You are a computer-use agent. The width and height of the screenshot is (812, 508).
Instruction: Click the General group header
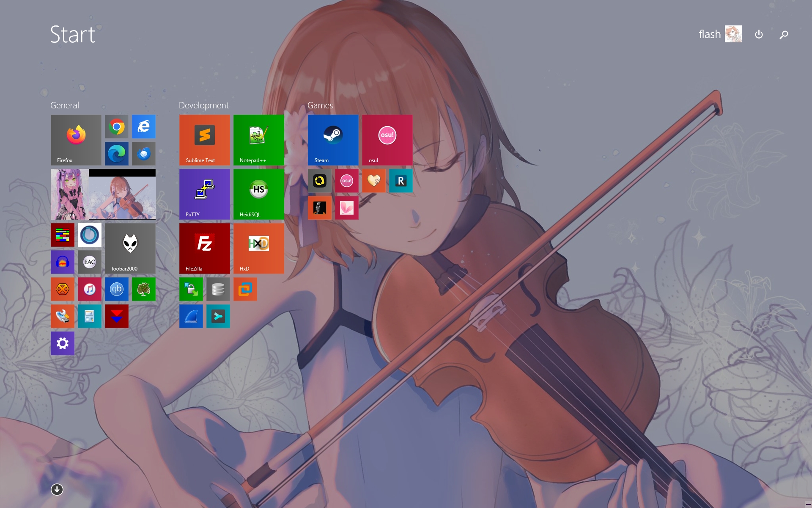coord(65,105)
